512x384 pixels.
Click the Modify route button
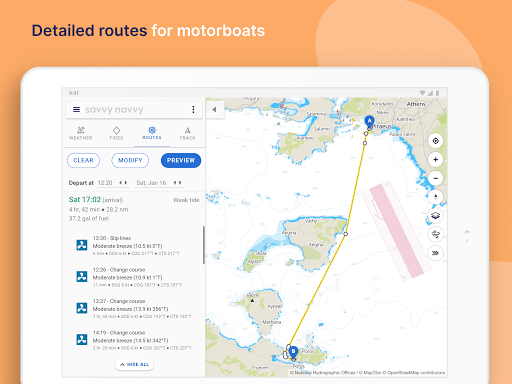pos(130,160)
